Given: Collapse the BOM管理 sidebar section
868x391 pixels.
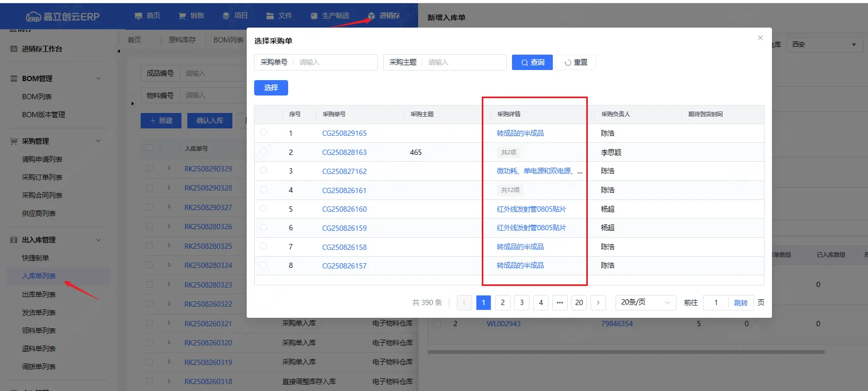Looking at the screenshot, I should (98, 79).
